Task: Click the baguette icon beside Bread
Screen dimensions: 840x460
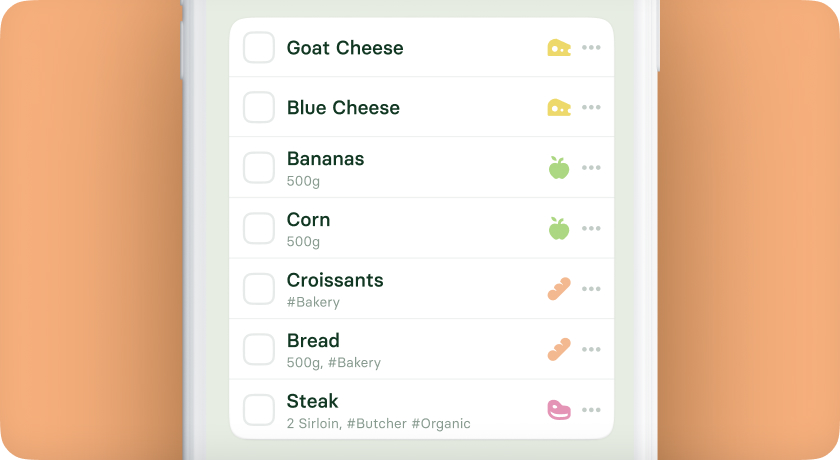Action: 559,349
